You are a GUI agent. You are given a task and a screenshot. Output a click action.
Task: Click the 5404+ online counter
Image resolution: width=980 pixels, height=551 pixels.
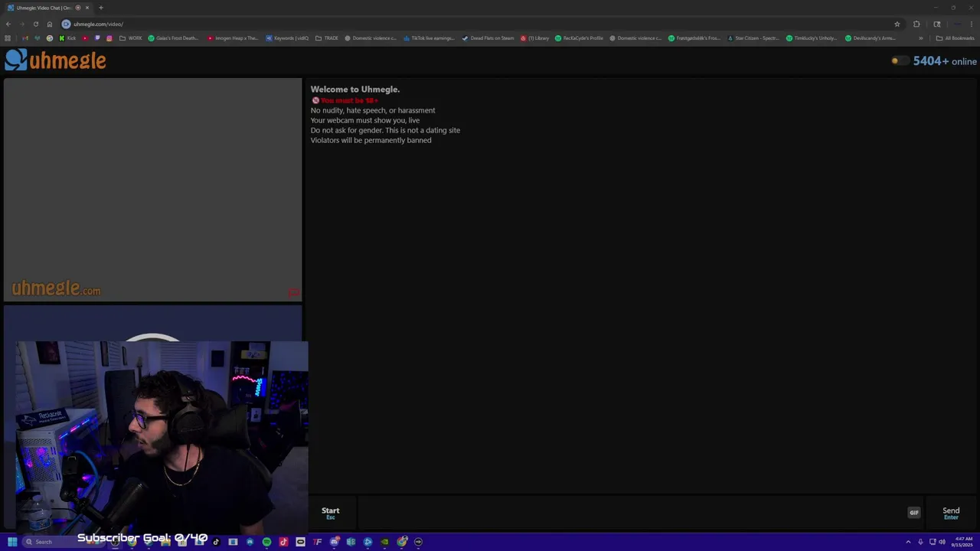click(945, 61)
